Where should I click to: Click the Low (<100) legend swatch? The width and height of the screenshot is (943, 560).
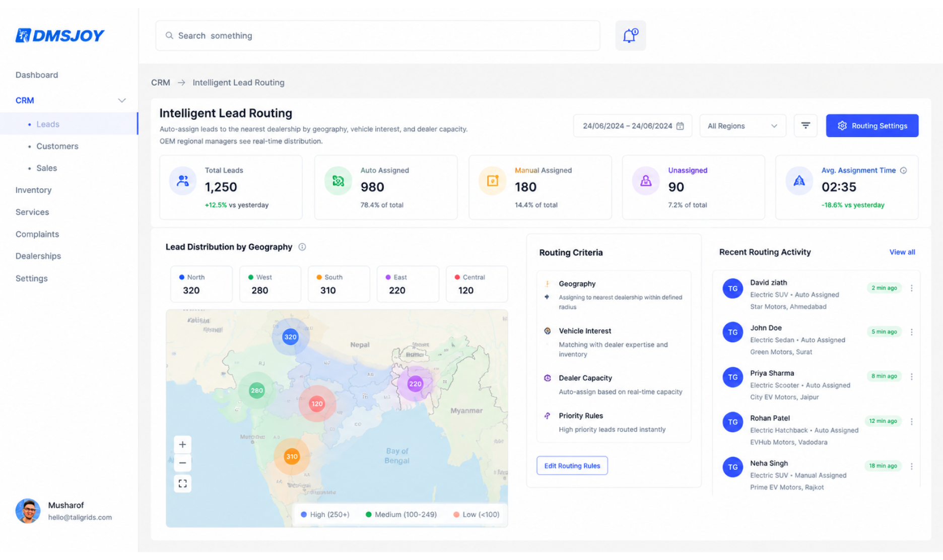pyautogui.click(x=456, y=515)
